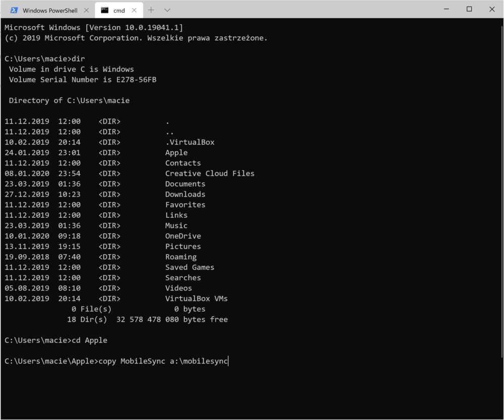Click the "Documents" directory entry
The height and width of the screenshot is (420, 504).
[185, 184]
